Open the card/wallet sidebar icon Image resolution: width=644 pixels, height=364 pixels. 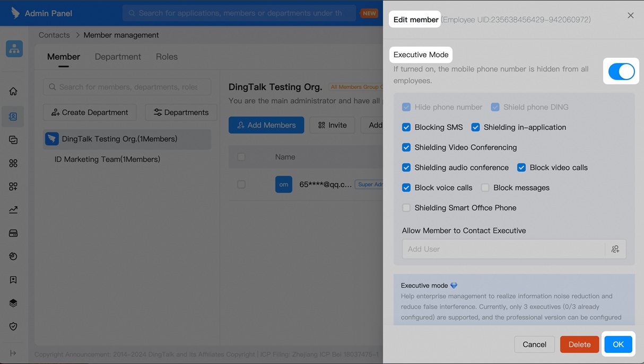click(x=13, y=233)
